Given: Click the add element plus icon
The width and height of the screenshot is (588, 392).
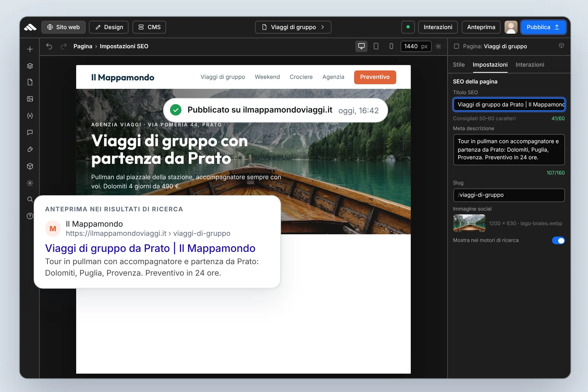Looking at the screenshot, I should pos(30,49).
